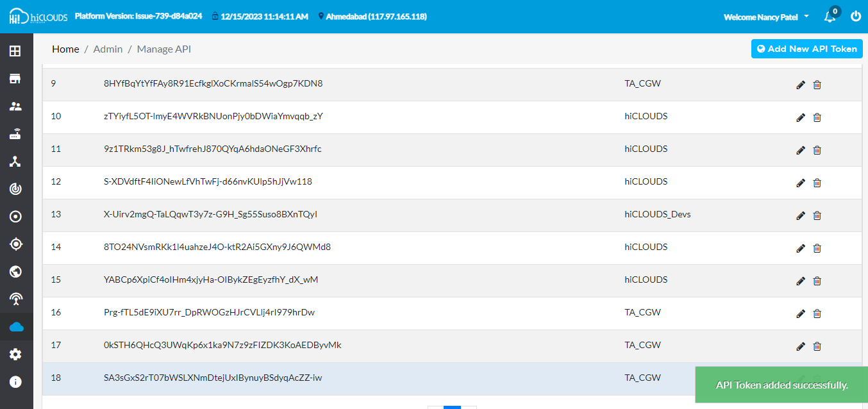This screenshot has width=868, height=409.
Task: Select token starting with X-Uirv2mgQ
Action: coord(210,214)
